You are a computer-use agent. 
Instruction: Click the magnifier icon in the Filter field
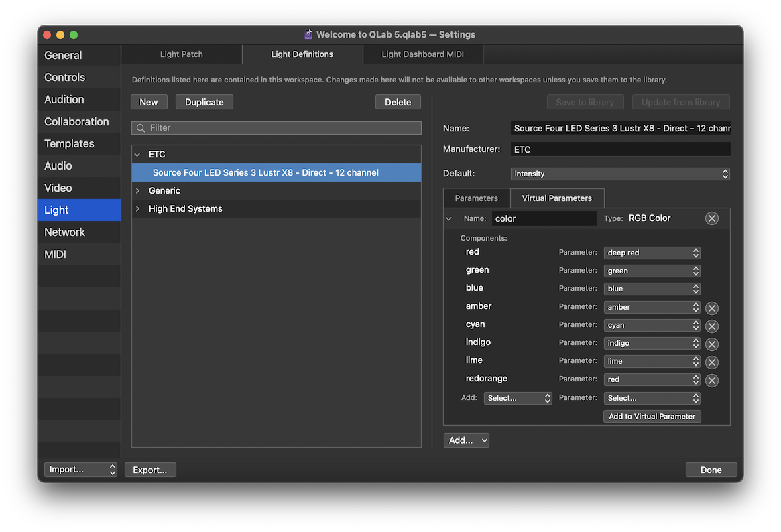(141, 127)
